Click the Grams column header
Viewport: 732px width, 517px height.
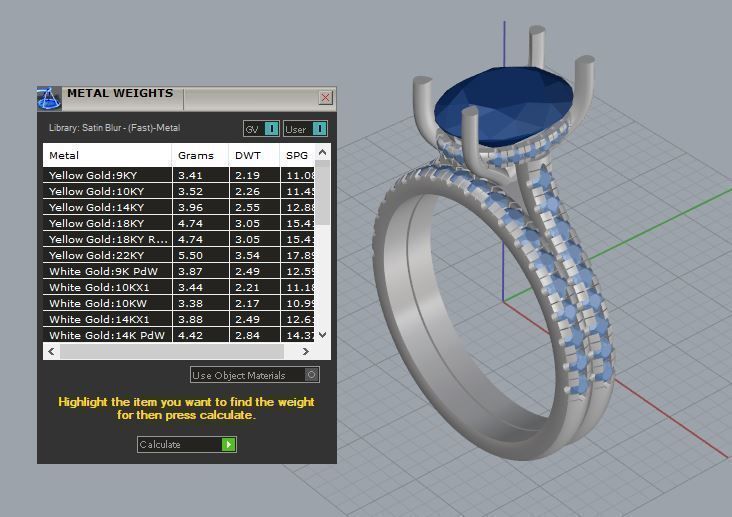[200, 156]
